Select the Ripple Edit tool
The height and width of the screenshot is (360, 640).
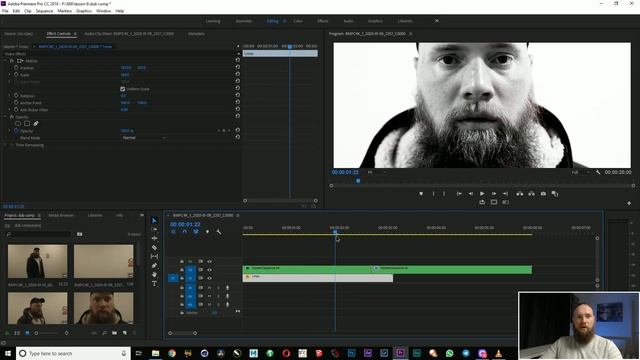[x=154, y=238]
